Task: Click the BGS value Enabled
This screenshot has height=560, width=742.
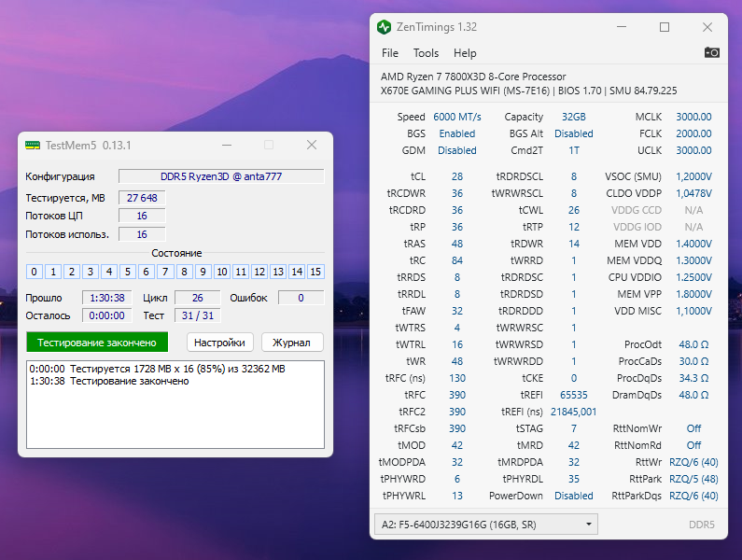Action: click(457, 133)
